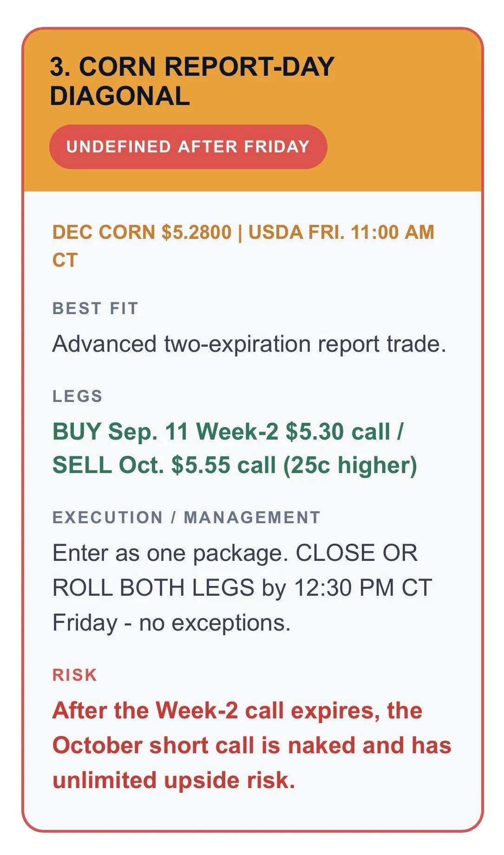
Task: Click the naked October short call warning
Action: 252,746
